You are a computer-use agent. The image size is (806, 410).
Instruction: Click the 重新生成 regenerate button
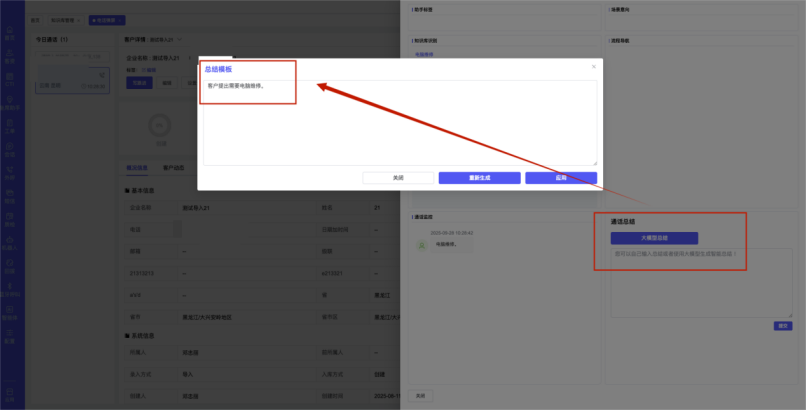click(479, 178)
